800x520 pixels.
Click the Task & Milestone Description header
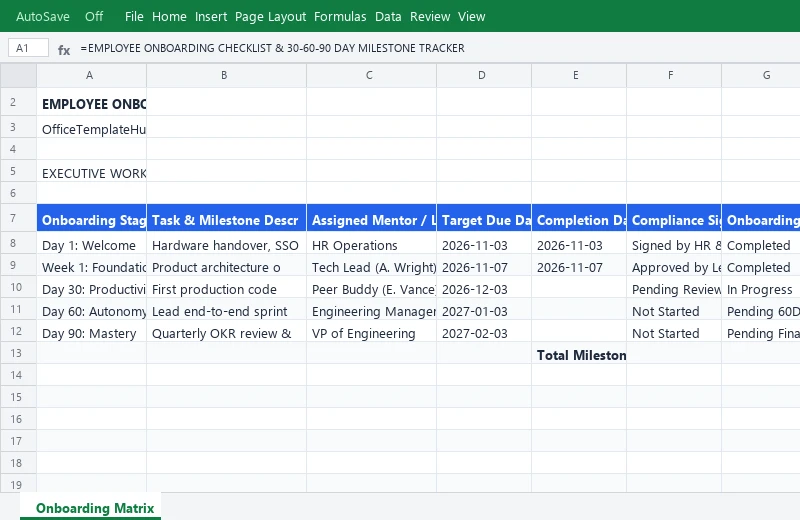(227, 219)
